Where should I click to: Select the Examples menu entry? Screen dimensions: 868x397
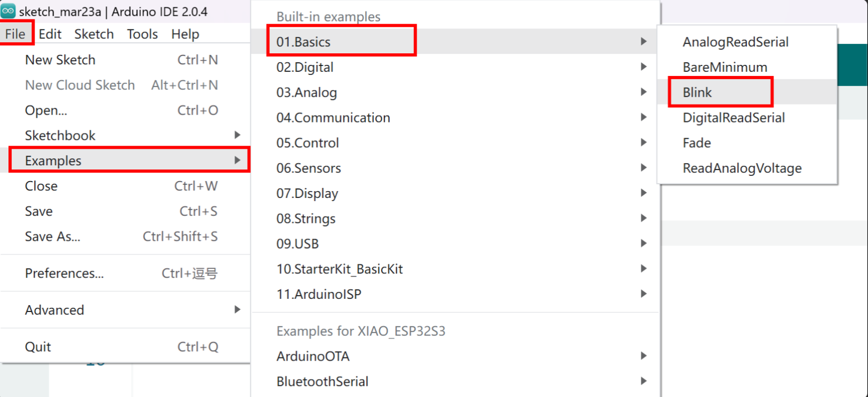click(53, 161)
